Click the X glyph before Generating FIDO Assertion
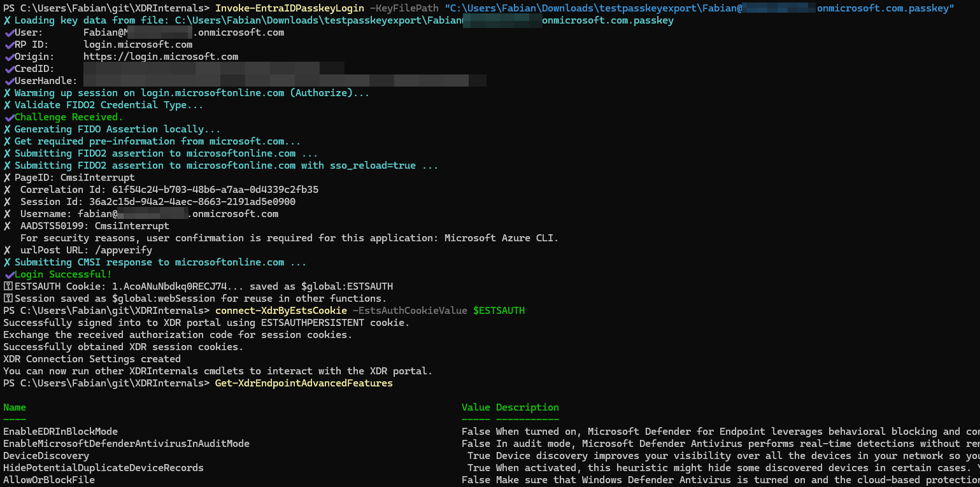980x487 pixels. coord(7,129)
